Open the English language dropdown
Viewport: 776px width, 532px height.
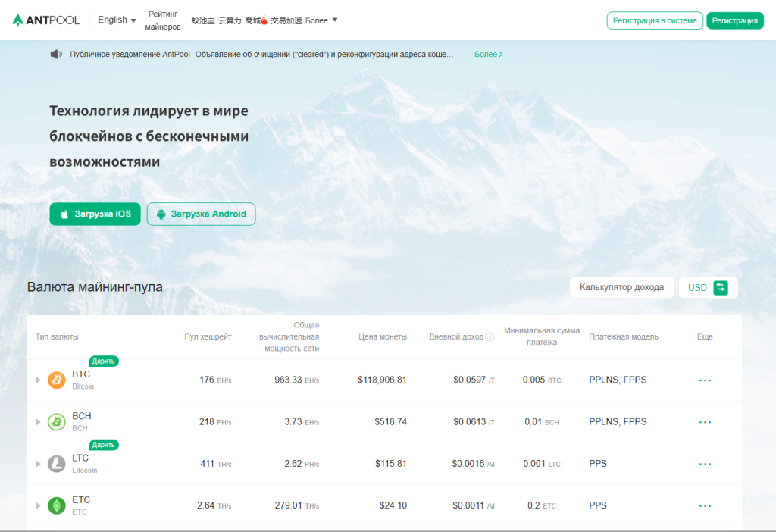pyautogui.click(x=117, y=20)
